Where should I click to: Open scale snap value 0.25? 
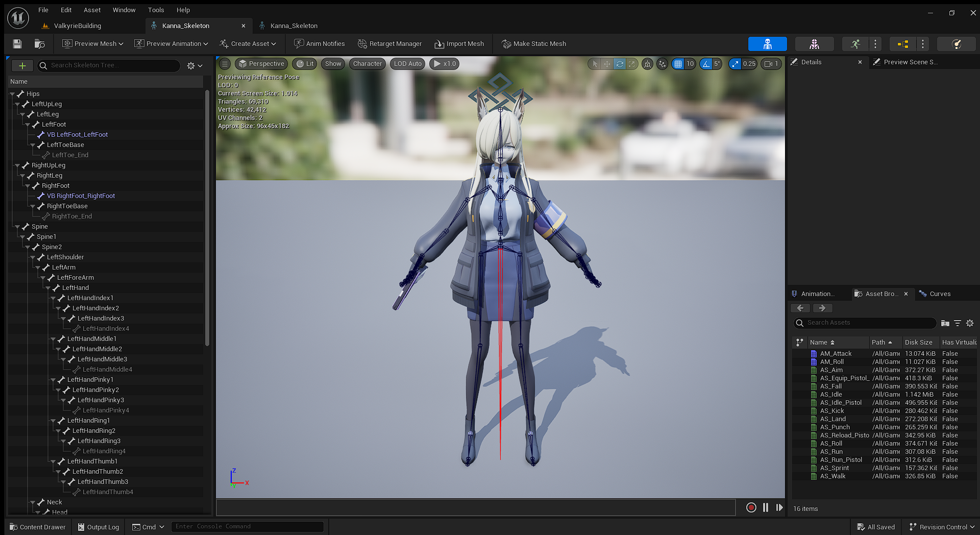(749, 64)
